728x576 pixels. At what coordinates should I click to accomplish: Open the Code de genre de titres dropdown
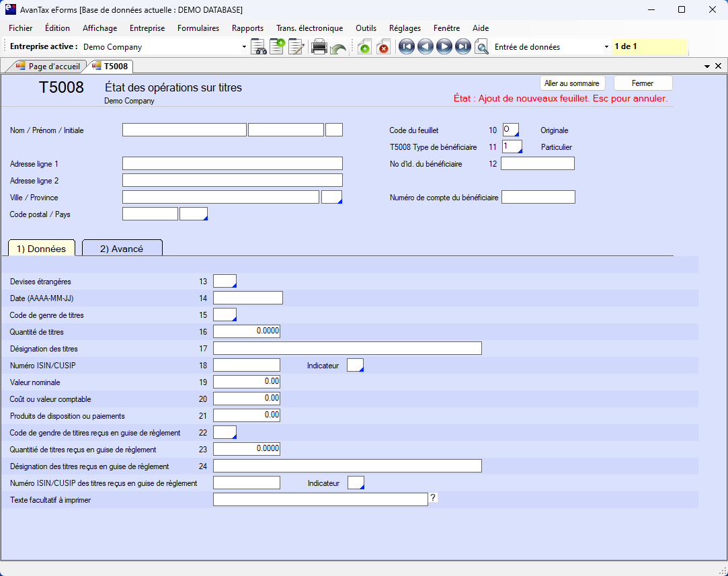point(225,315)
